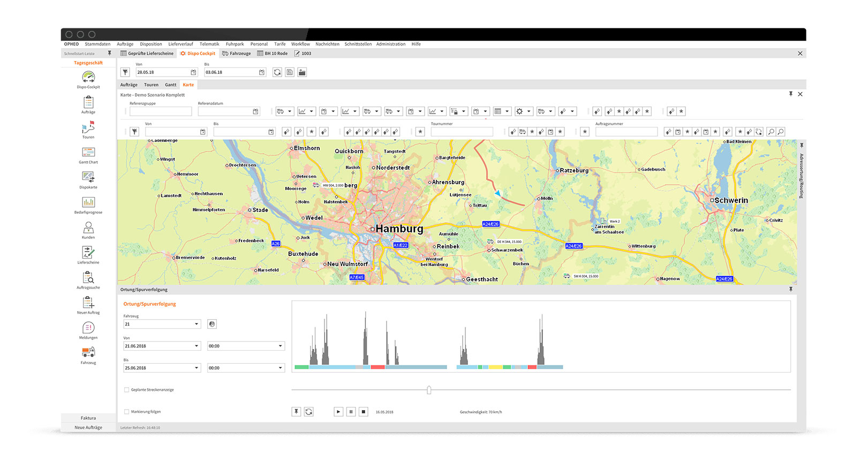868x461 pixels.
Task: Switch to the Gantt tab
Action: coord(171,85)
